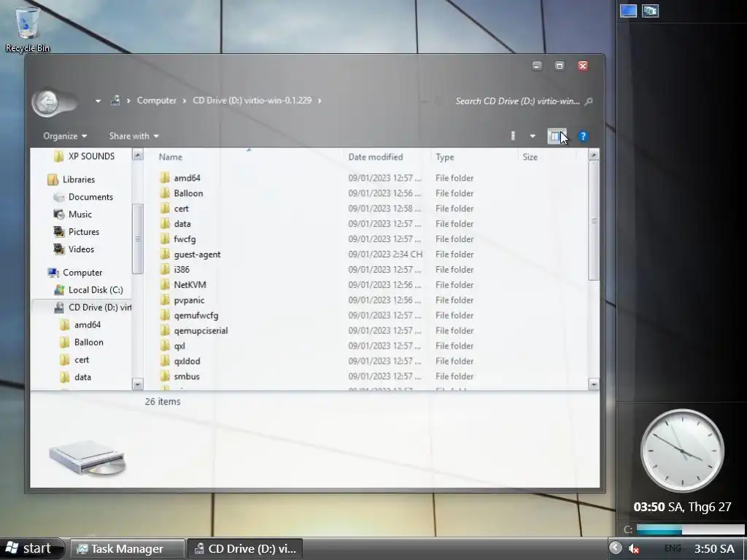Screen dimensions: 747x560
Task: Open the Share with menu
Action: (134, 136)
